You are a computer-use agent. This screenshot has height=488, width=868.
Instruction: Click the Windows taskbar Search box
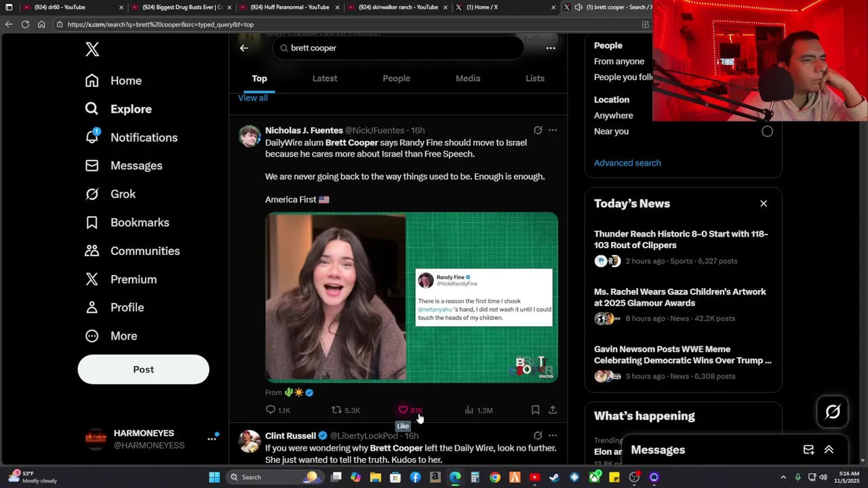(275, 477)
